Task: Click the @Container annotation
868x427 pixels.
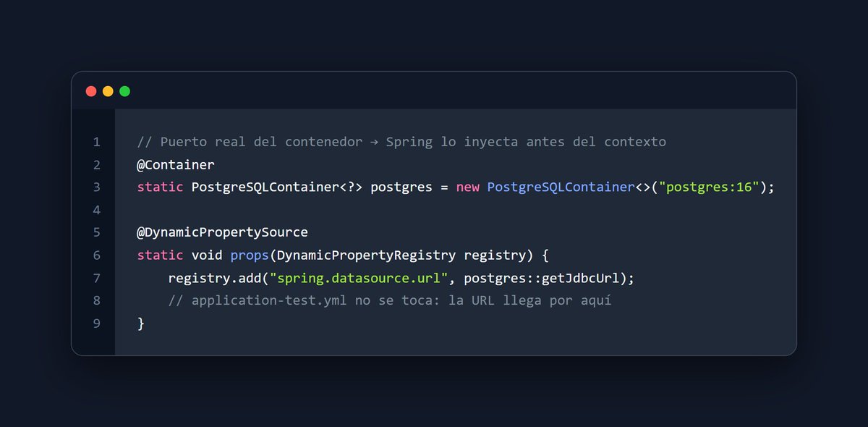Action: click(176, 165)
